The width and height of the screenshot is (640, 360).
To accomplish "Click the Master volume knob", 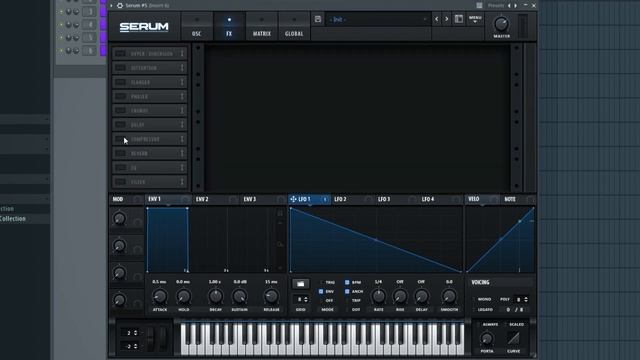I will pos(501,24).
